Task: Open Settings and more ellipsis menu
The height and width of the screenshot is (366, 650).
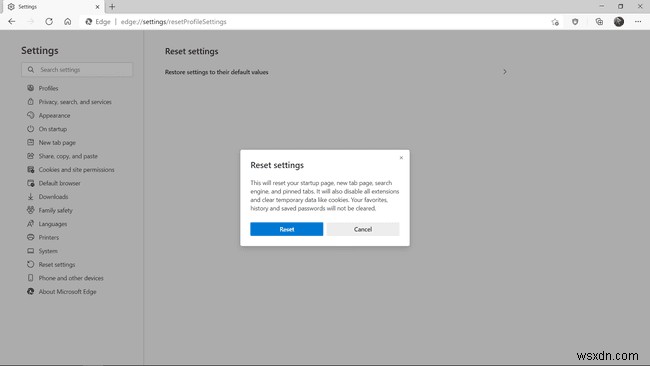Action: tap(638, 22)
